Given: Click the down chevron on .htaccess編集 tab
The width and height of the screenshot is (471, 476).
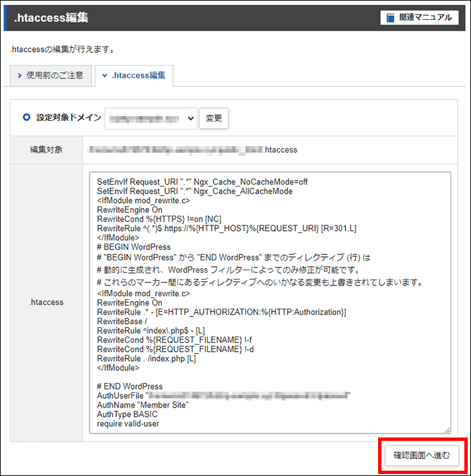Looking at the screenshot, I should tap(105, 76).
